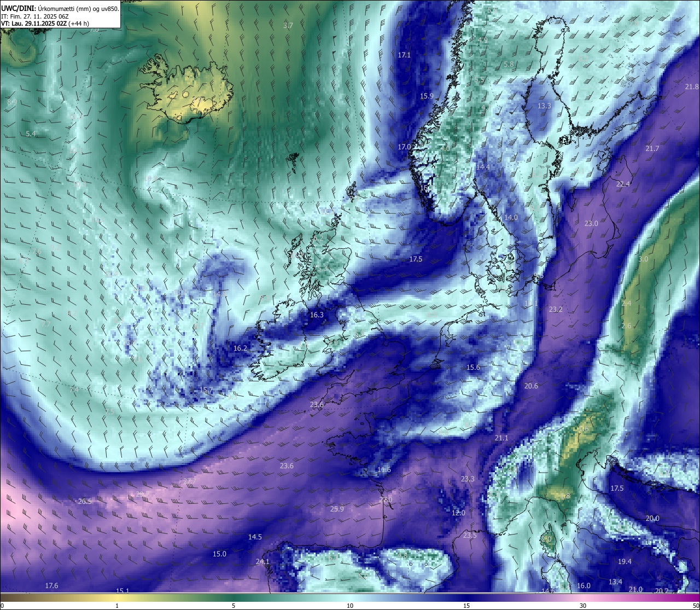The width and height of the screenshot is (700, 610).
Task: Click the 15.7 value label
Action: [x=206, y=390]
